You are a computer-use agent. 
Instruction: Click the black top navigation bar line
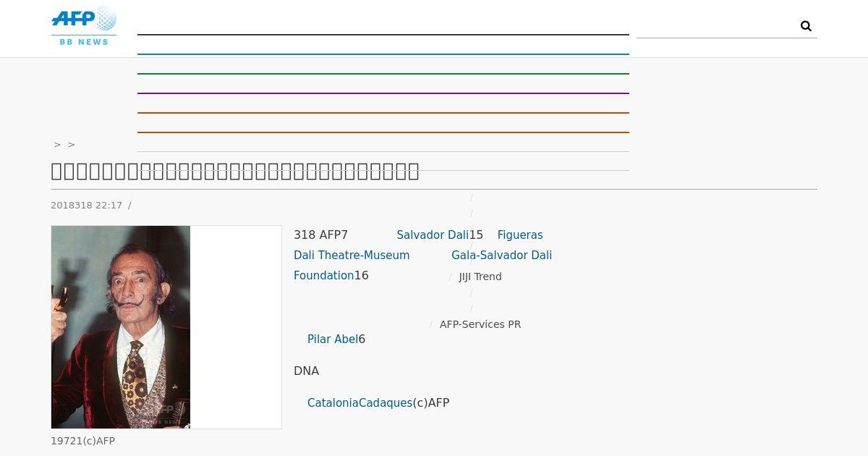383,35
